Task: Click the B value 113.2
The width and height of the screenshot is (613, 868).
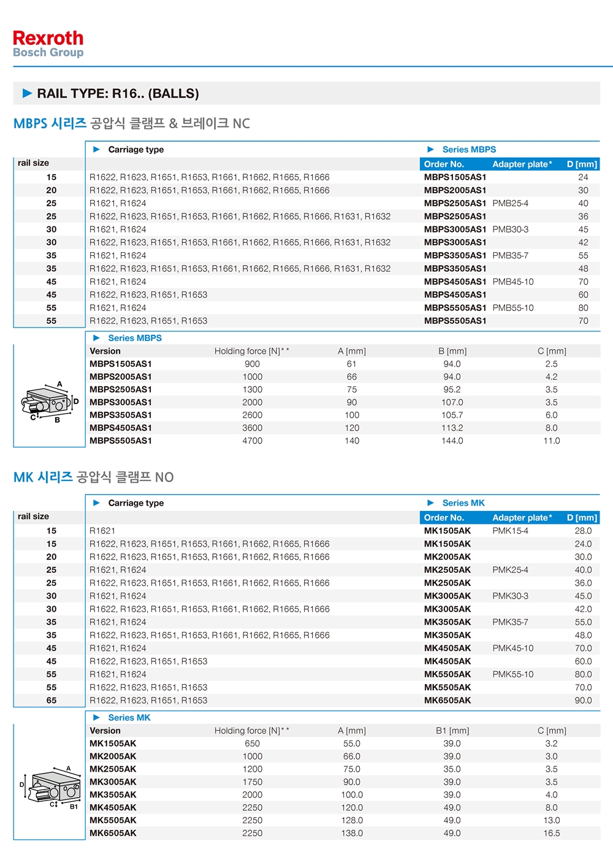Action: (x=452, y=428)
